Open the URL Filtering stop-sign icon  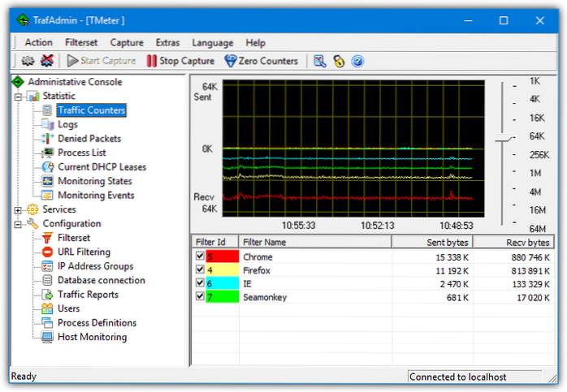click(x=47, y=252)
